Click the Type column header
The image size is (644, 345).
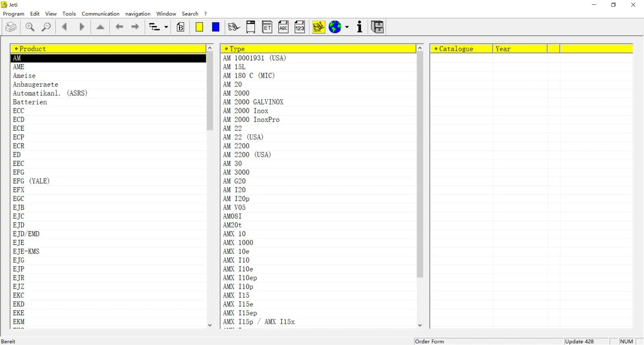point(318,49)
